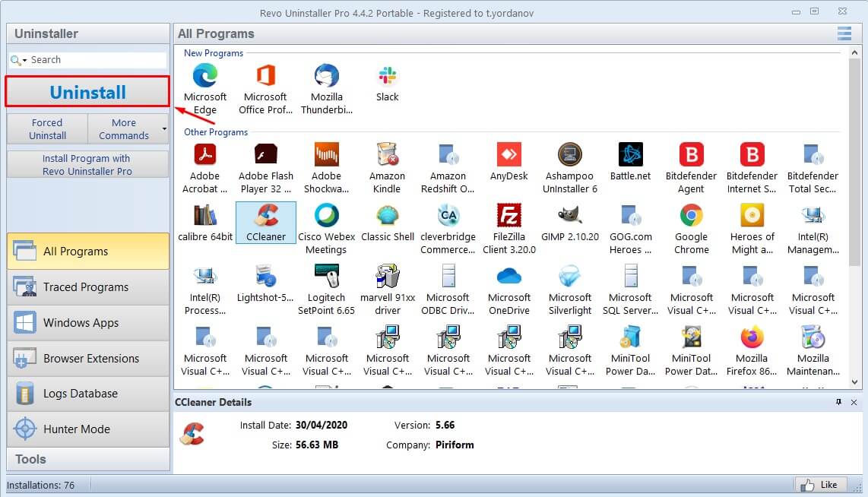
Task: Open the All Programs view
Action: point(88,252)
